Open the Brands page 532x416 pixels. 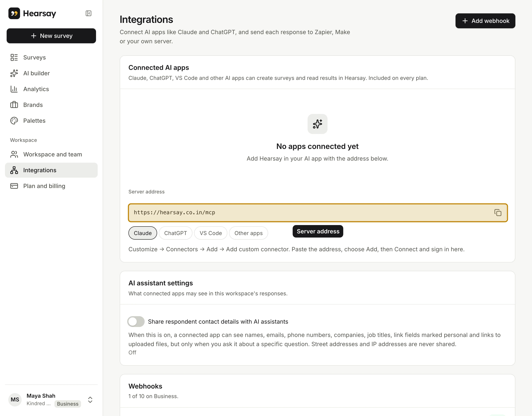pos(51,105)
